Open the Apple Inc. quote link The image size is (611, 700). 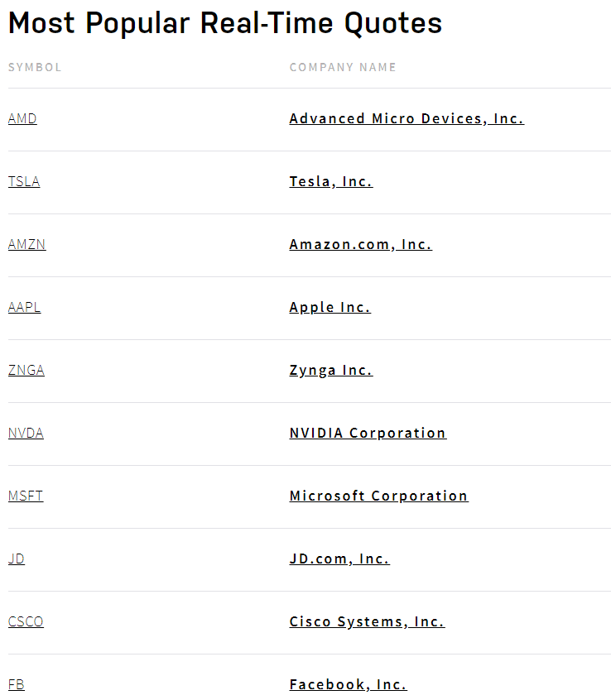(330, 308)
